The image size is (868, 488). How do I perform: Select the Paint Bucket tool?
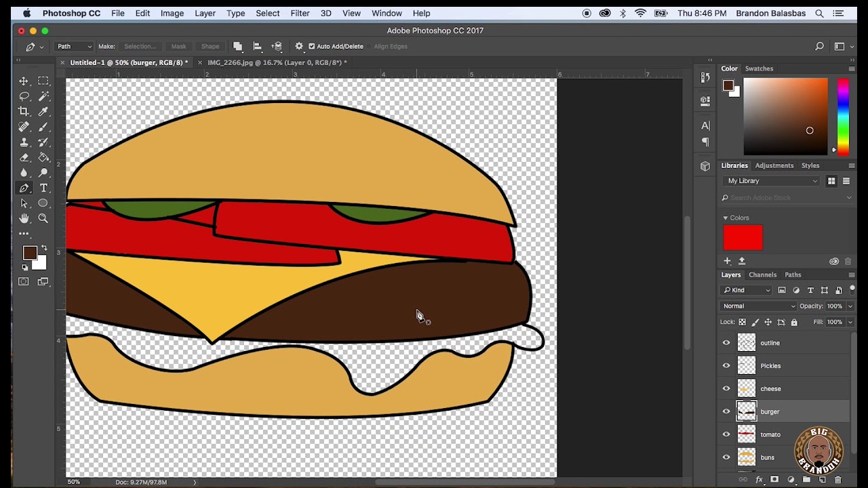43,157
